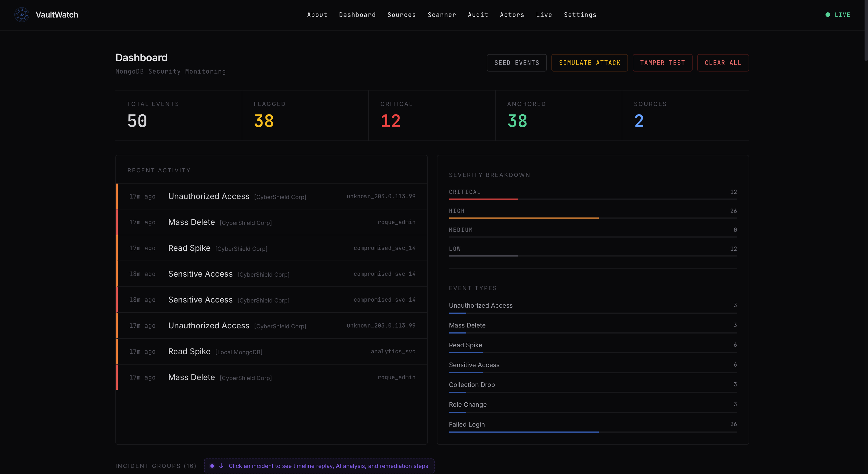Run the TAMPER TEST button
868x474 pixels.
[x=662, y=63]
